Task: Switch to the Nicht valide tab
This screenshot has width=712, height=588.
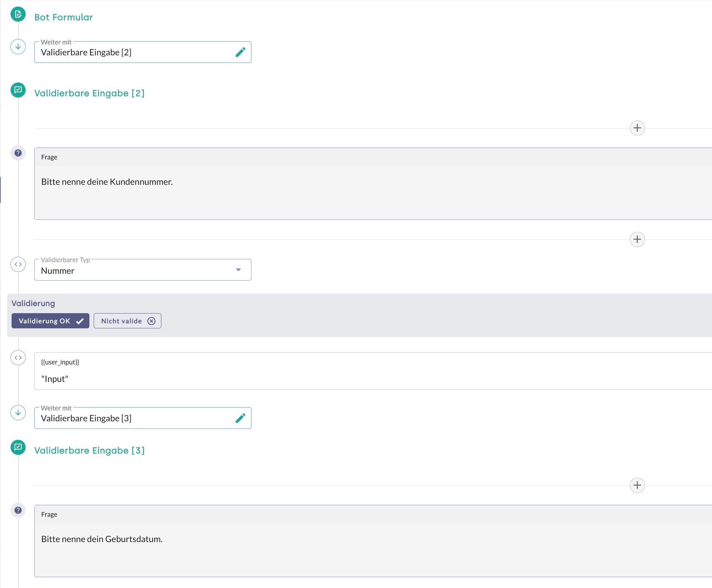Action: (127, 321)
